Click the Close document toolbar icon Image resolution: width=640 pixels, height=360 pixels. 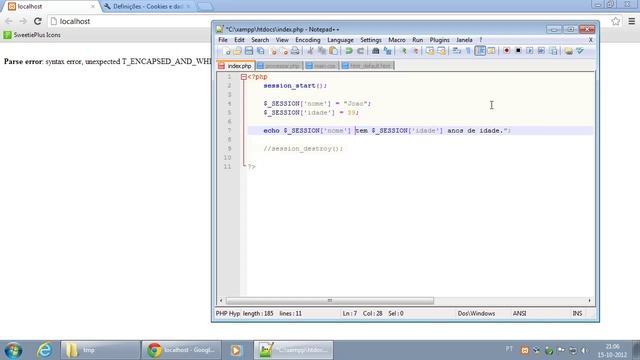tap(273, 51)
